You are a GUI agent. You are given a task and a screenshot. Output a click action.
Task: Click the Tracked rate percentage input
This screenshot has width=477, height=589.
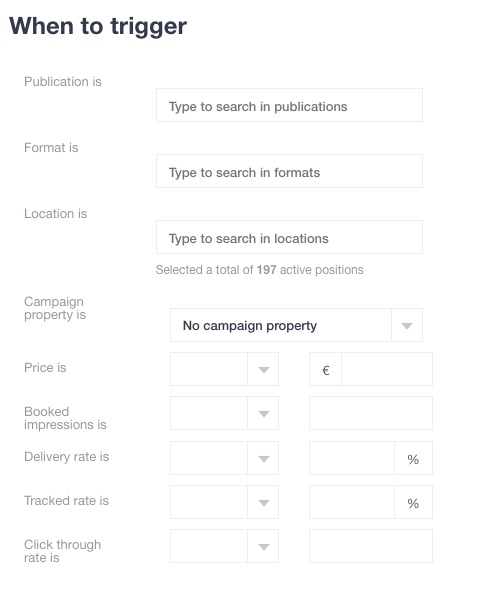(352, 502)
